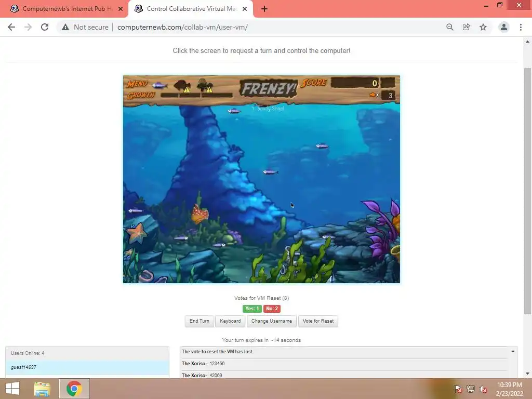Reload the page with the refresh icon
The width and height of the screenshot is (532, 399).
tap(45, 27)
